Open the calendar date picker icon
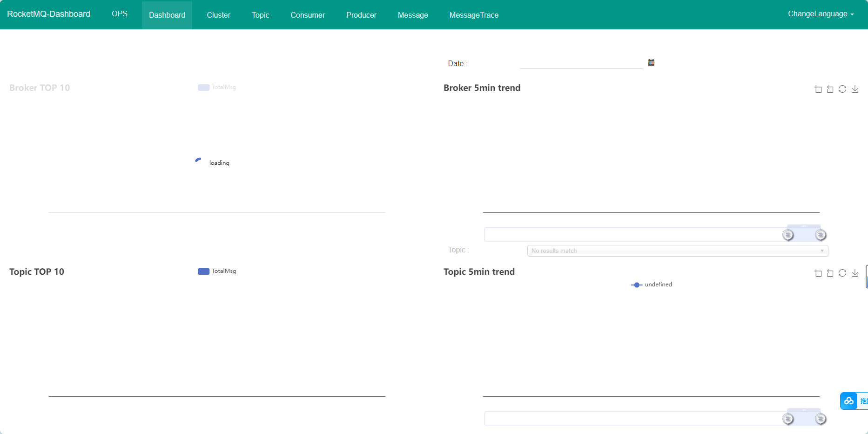 [x=651, y=62]
